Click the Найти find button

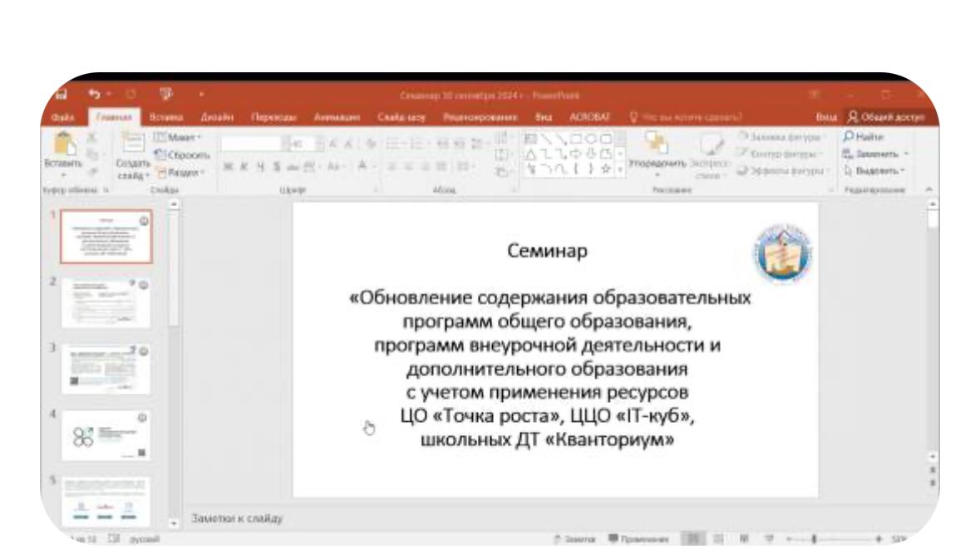863,137
